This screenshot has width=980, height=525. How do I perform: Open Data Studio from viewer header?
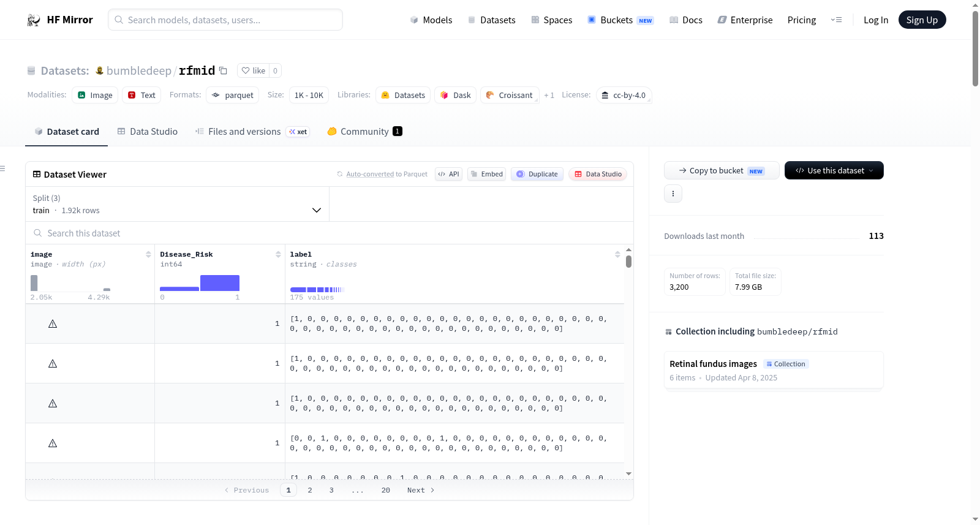tap(598, 174)
